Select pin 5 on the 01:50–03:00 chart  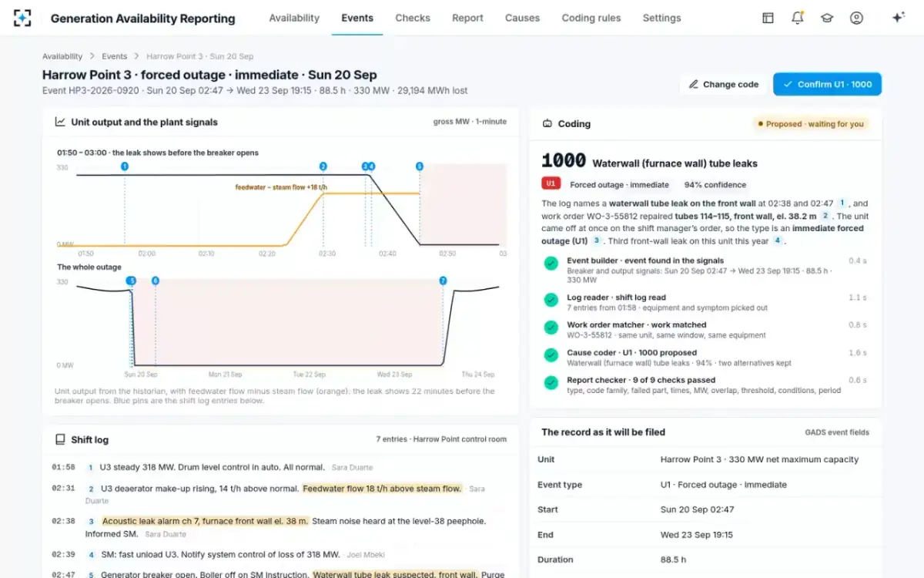[420, 166]
